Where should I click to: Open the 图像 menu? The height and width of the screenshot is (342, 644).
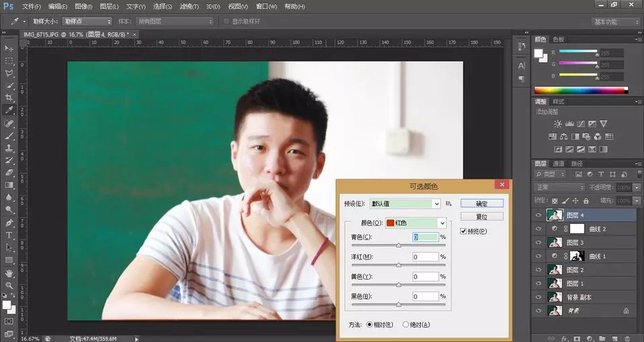point(84,7)
